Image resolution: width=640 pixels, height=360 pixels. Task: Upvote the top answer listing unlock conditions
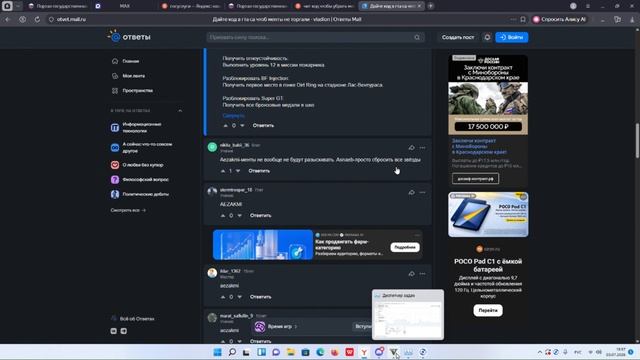click(x=225, y=126)
